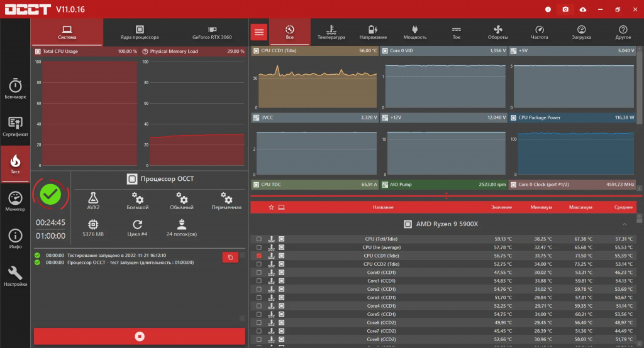Take a screenshot with camera icon
644x348 pixels.
565,9
